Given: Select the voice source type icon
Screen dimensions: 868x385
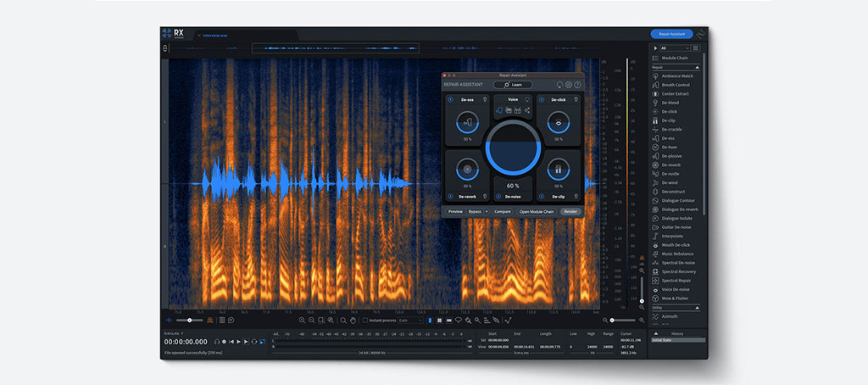Looking at the screenshot, I should pyautogui.click(x=498, y=110).
